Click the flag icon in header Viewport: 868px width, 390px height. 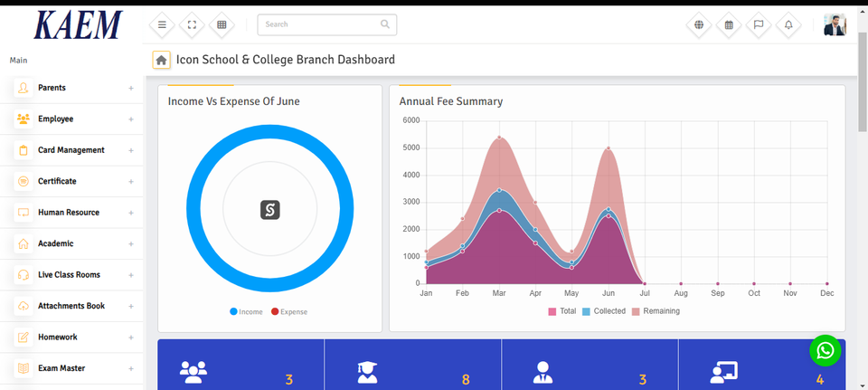coord(759,24)
